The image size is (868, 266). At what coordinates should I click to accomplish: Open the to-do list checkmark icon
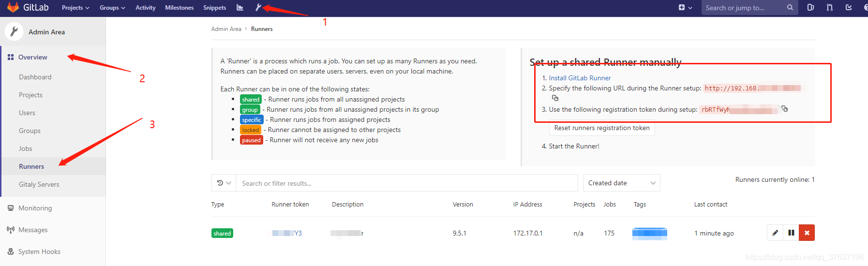click(x=849, y=7)
